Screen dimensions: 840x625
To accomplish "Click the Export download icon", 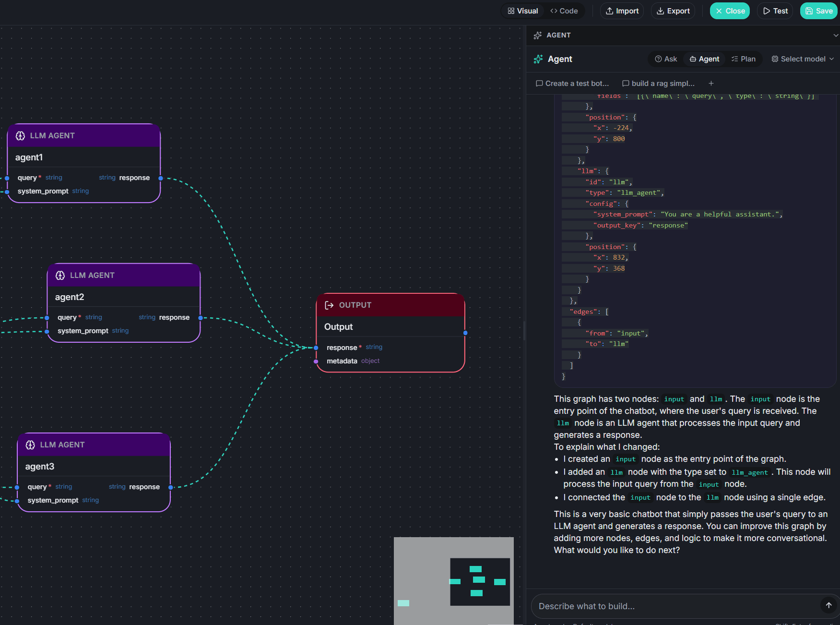I will 660,11.
